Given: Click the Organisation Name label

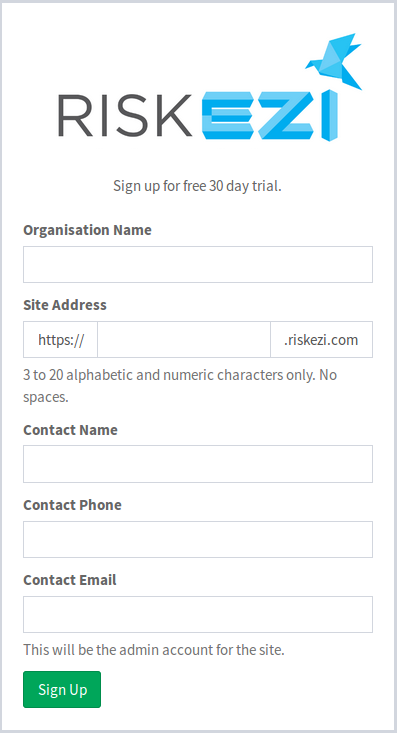Looking at the screenshot, I should [87, 230].
